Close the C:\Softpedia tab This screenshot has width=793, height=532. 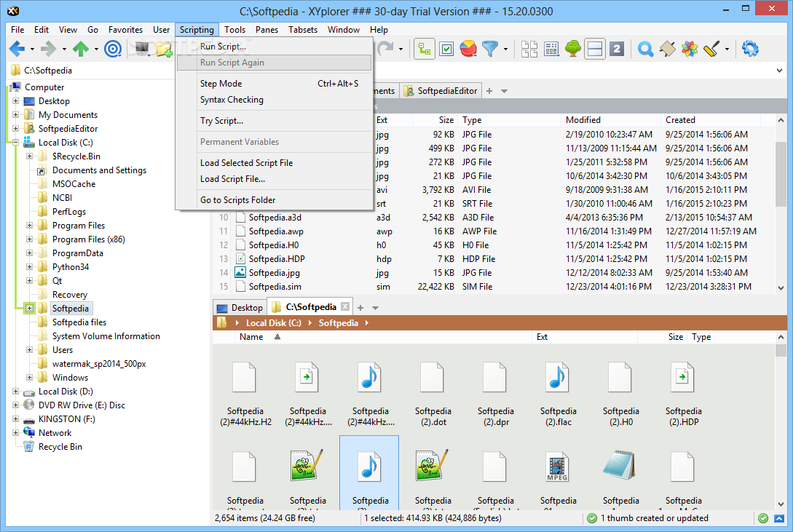345,306
